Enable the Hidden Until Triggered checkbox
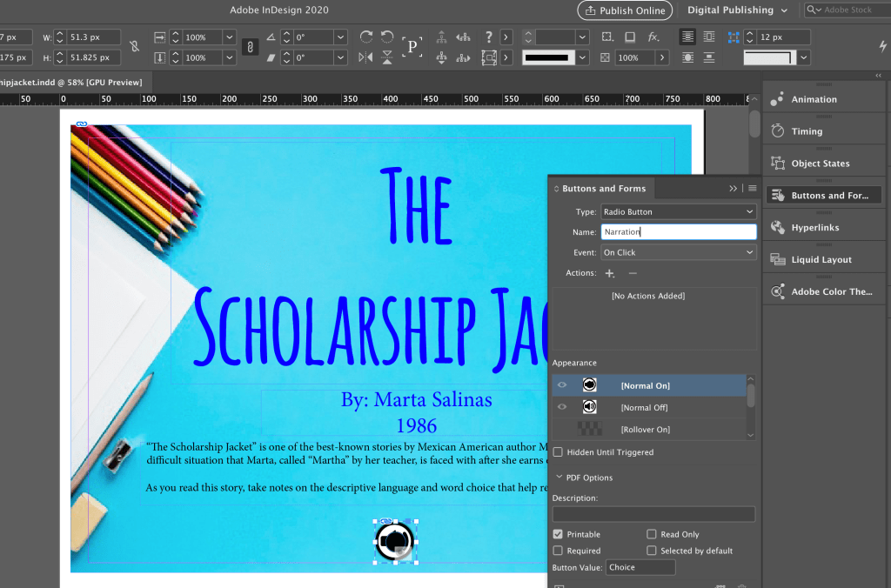The height and width of the screenshot is (588, 891). click(x=558, y=452)
